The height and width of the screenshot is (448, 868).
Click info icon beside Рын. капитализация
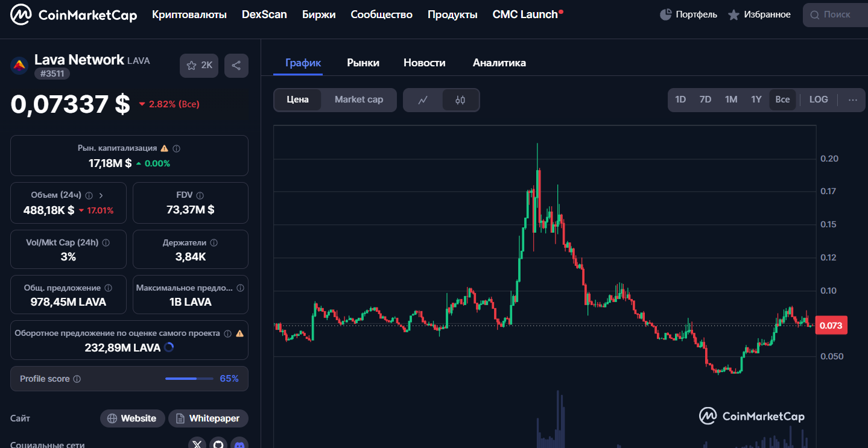pos(177,148)
